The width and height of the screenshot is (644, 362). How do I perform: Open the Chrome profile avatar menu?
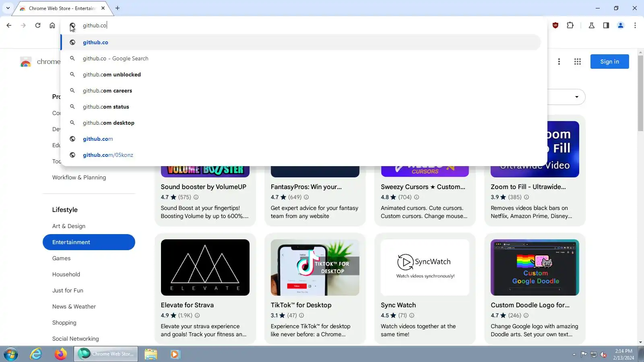pos(620,25)
